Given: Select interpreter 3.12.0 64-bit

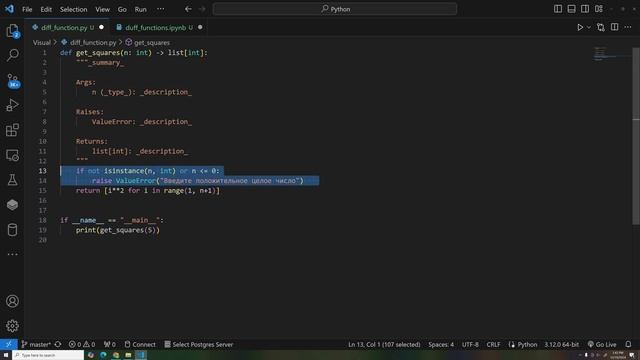Looking at the screenshot, I should [x=561, y=344].
